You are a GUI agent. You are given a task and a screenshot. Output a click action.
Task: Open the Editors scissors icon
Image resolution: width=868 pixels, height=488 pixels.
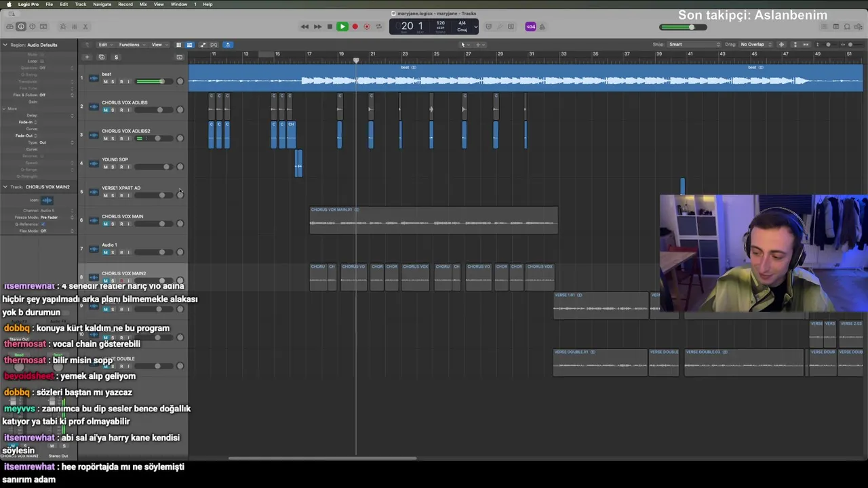[x=85, y=26]
